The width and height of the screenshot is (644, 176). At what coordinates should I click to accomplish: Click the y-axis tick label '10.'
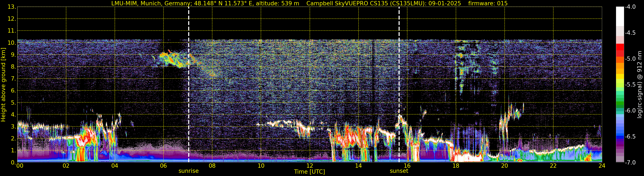12,43
